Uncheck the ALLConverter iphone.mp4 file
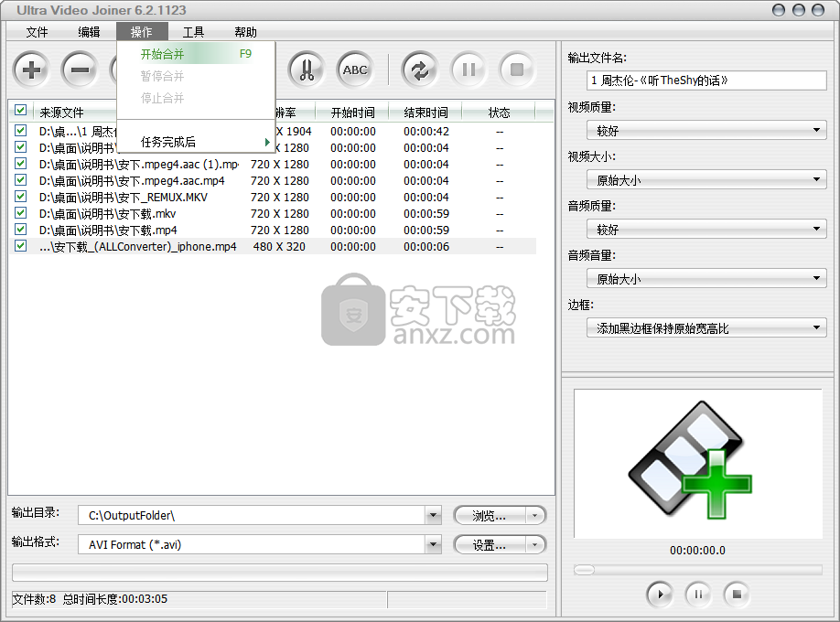840x622 pixels. (x=20, y=246)
